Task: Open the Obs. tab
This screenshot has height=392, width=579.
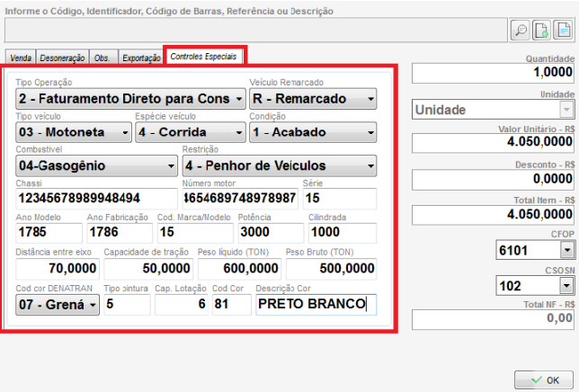Action: point(102,57)
